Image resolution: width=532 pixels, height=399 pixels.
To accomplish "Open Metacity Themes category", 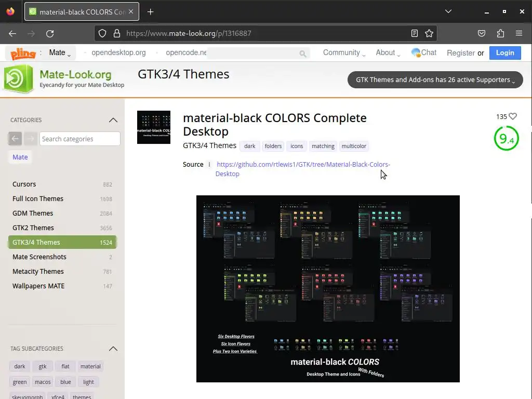I will click(62, 271).
